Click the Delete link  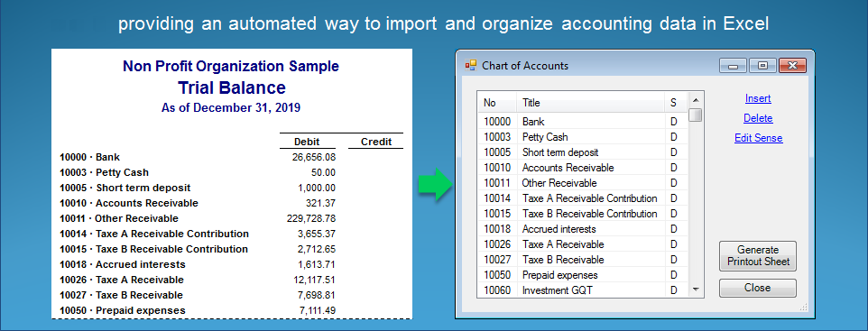point(758,118)
